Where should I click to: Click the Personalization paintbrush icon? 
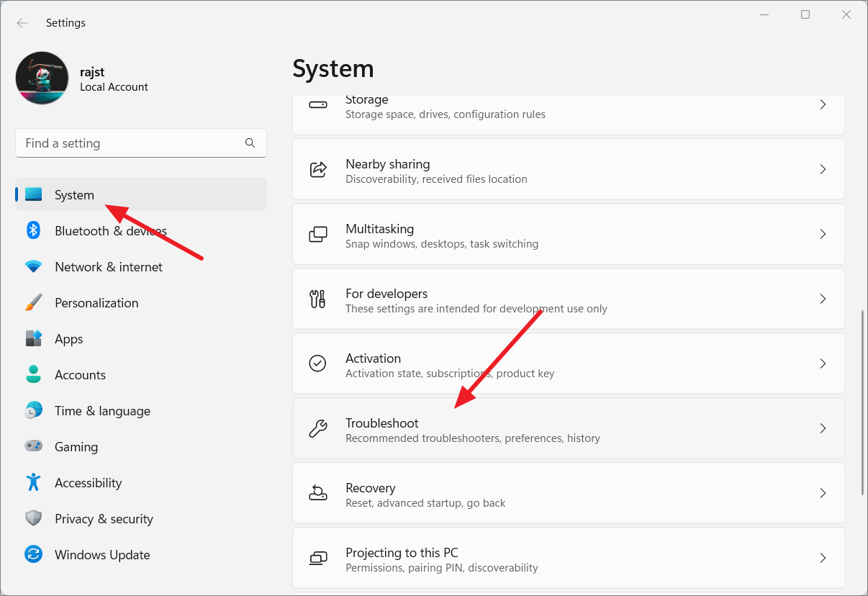(34, 302)
